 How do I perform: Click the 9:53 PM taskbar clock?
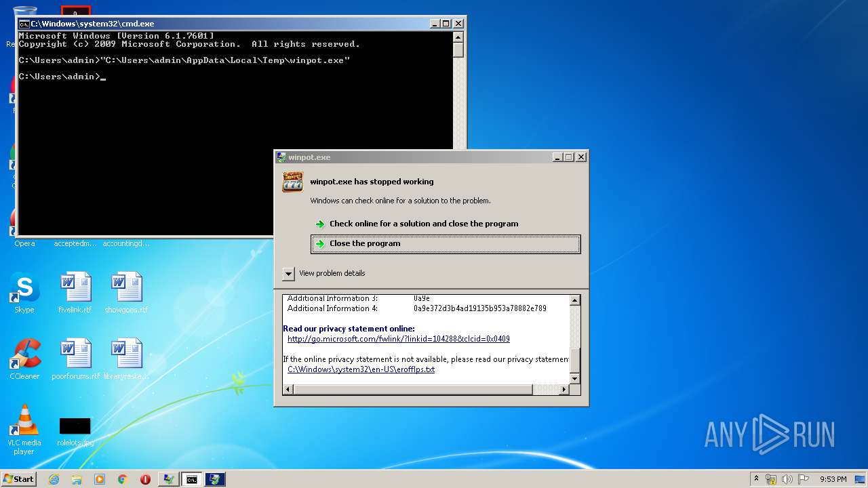833,479
